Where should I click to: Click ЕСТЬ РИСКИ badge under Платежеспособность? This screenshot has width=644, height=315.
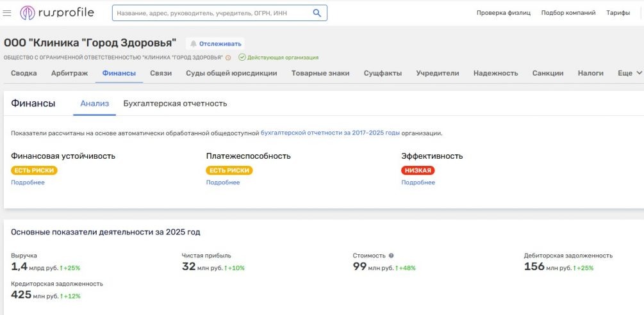click(229, 170)
